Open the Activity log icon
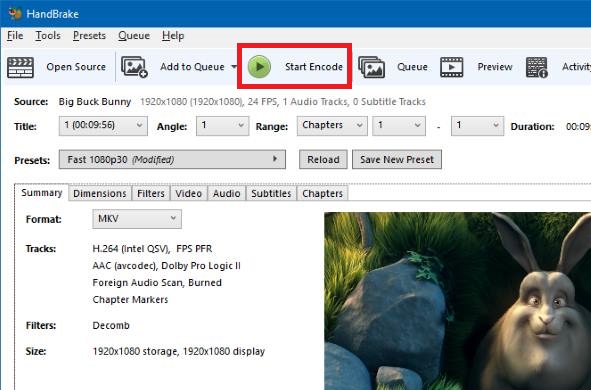 (x=537, y=67)
